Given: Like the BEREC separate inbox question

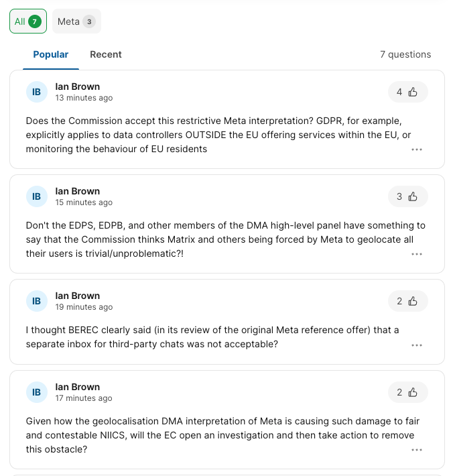Looking at the screenshot, I should pos(407,301).
